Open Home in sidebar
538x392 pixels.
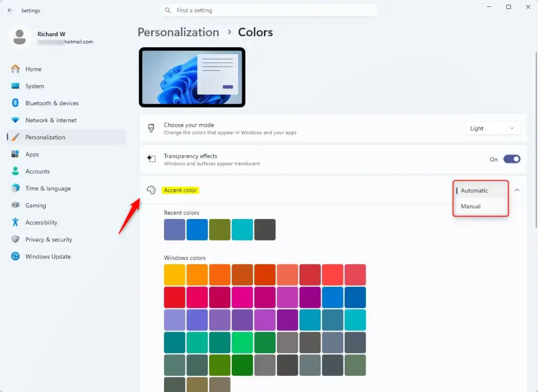[x=66, y=69]
